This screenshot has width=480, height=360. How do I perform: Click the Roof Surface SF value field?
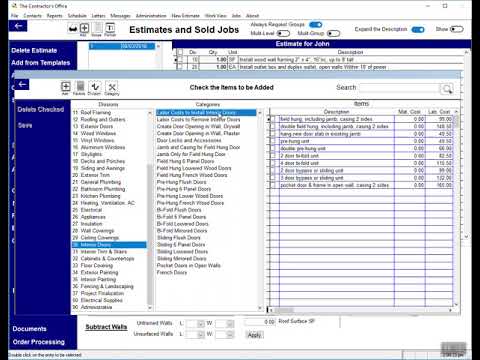click(260, 322)
